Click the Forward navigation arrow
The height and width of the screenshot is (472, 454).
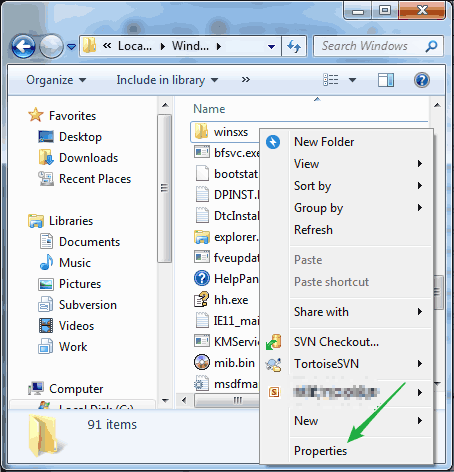click(51, 46)
